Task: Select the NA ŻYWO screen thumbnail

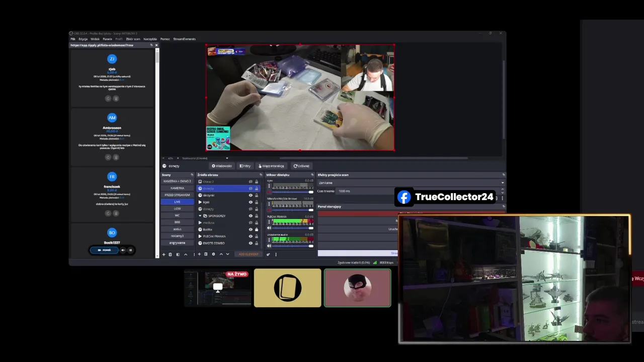Action: tap(217, 288)
